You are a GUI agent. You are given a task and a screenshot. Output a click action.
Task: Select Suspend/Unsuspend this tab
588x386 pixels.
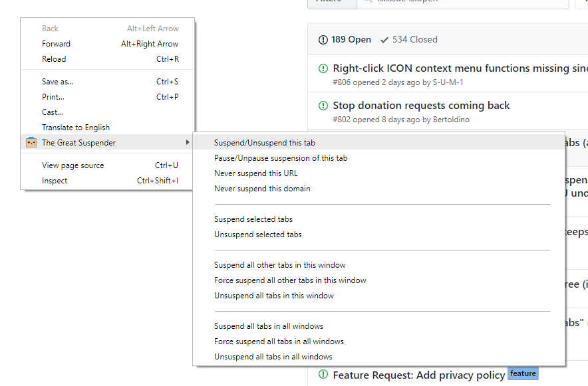click(x=266, y=142)
